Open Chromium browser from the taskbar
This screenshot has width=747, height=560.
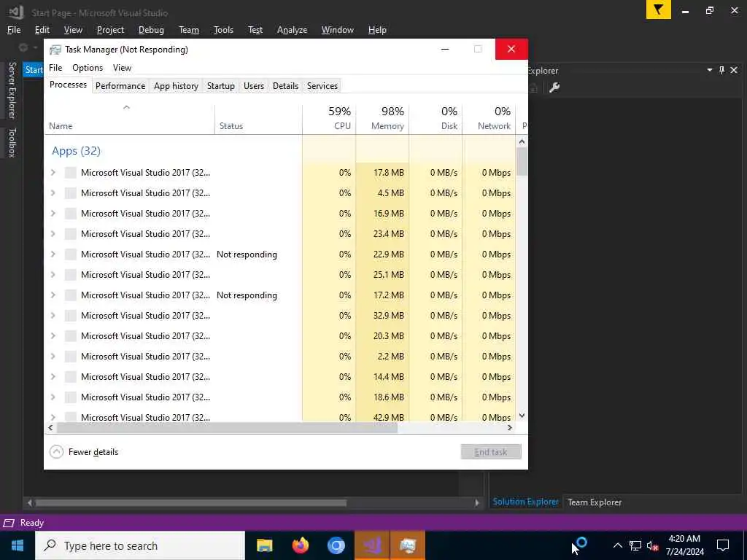pos(336,545)
